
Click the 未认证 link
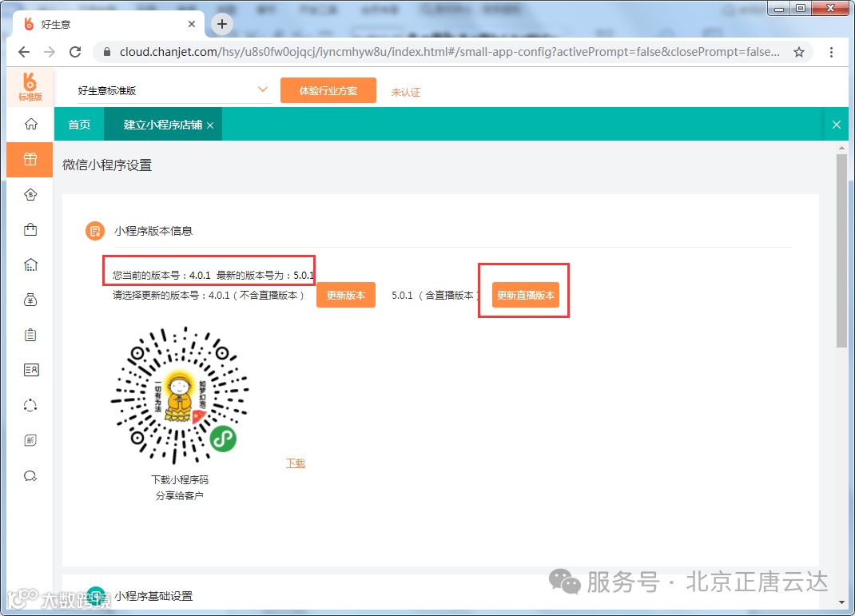point(406,92)
